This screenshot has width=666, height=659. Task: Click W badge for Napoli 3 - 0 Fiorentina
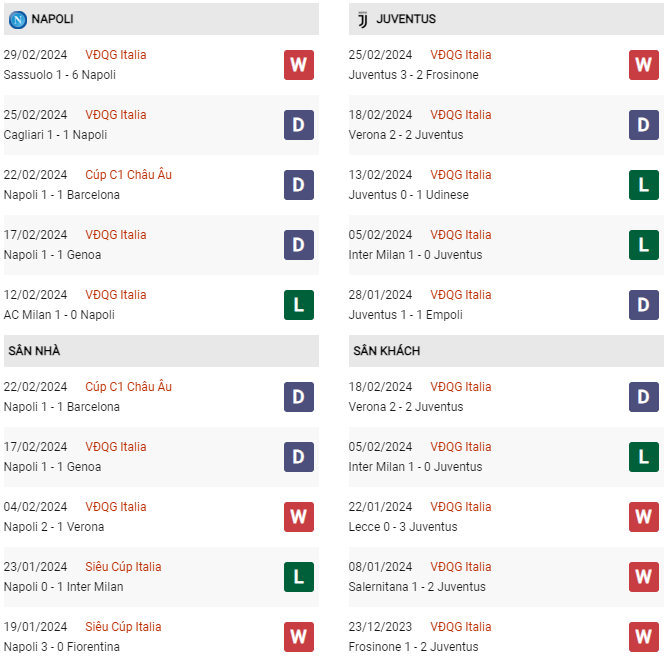[299, 637]
